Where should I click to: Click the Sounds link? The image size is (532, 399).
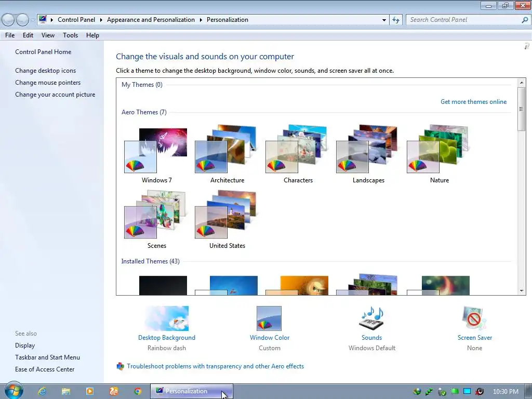point(371,338)
